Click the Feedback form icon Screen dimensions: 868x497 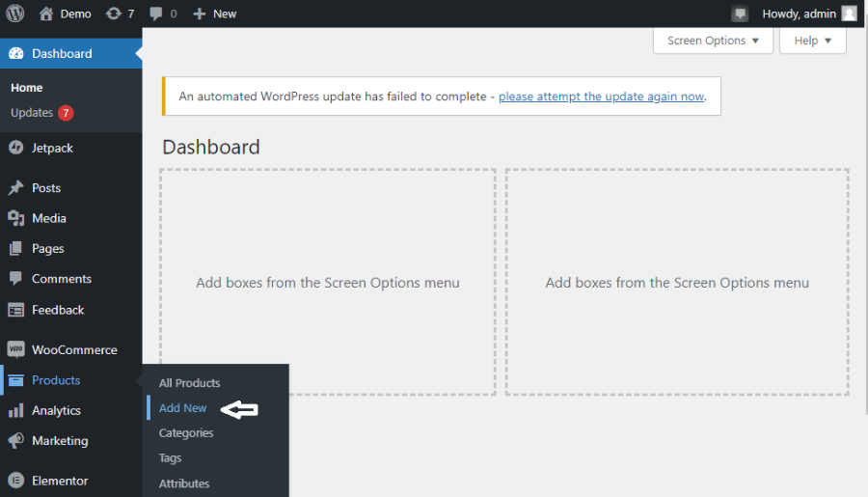pyautogui.click(x=16, y=310)
